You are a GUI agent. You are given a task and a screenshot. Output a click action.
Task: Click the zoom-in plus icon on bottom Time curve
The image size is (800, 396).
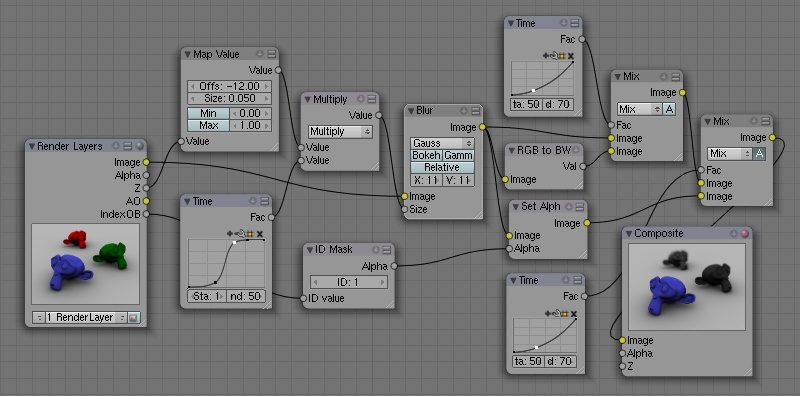pyautogui.click(x=547, y=313)
